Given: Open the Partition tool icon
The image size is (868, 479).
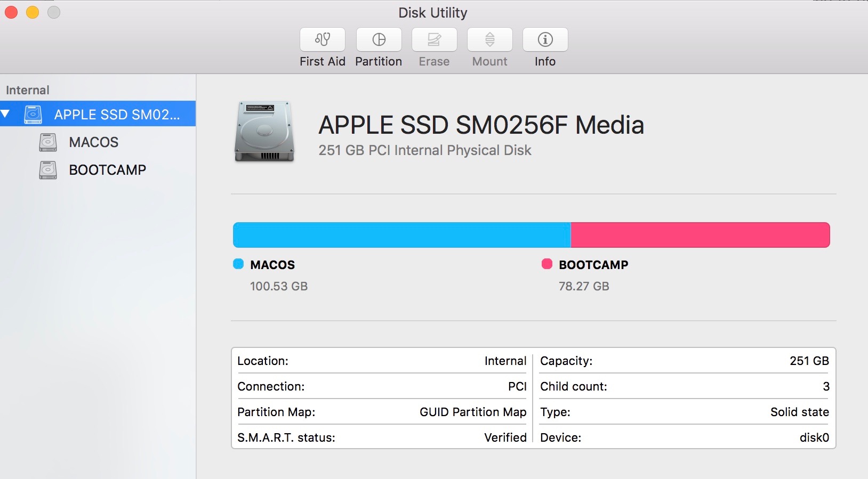Looking at the screenshot, I should click(379, 39).
